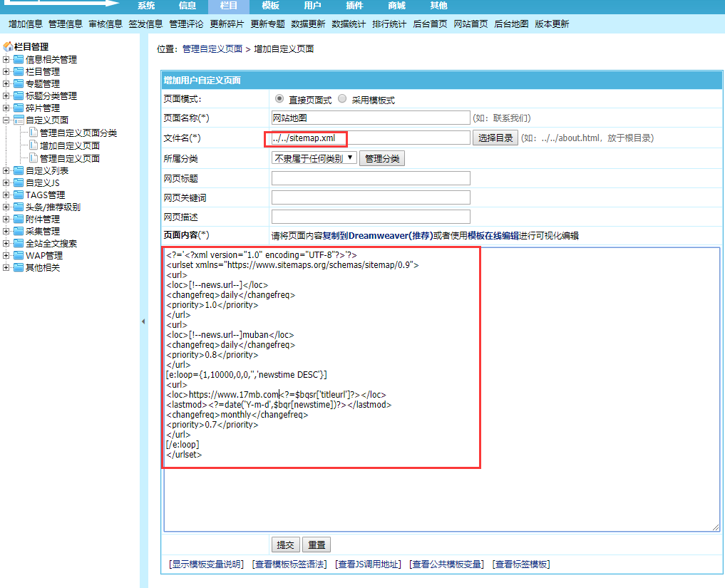725x588 pixels.
Task: Open the 栏目管理 folder icon in the tree
Action: tap(18, 73)
